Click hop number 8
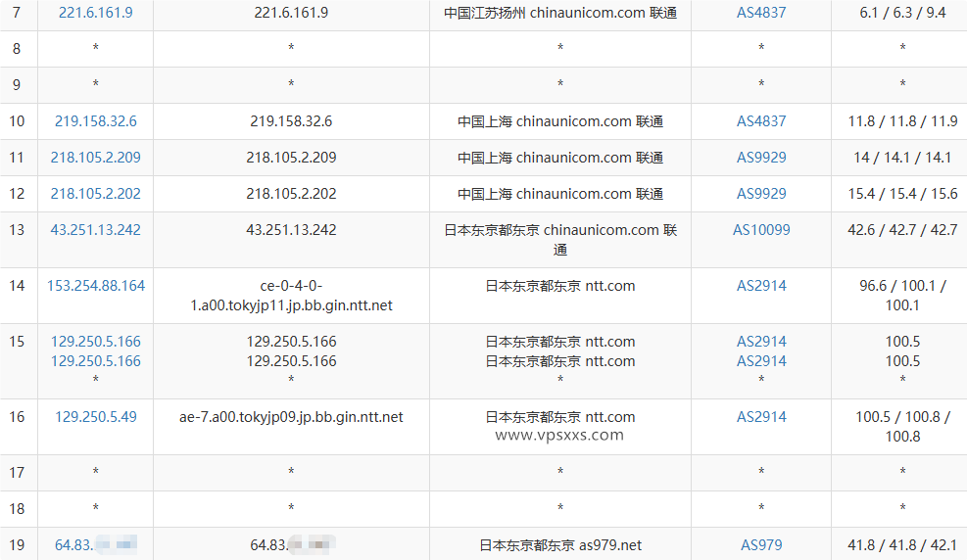Screen dimensions: 967x560 pos(17,49)
